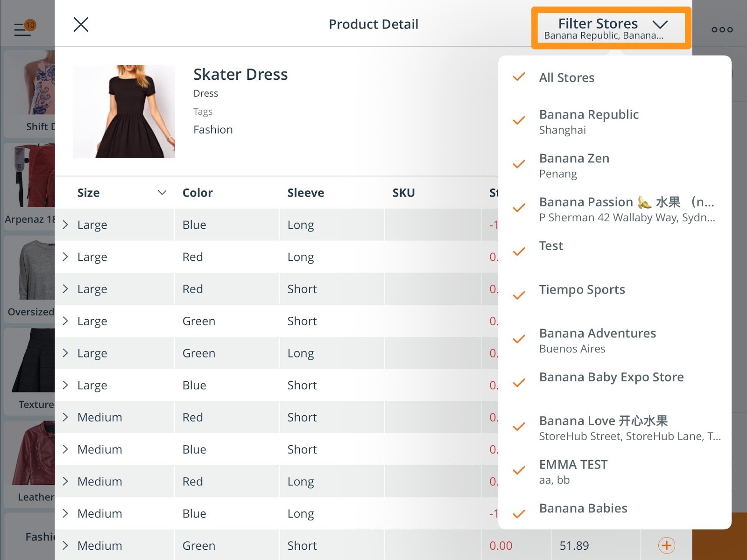Expand the Medium Red Short variant row
The width and height of the screenshot is (747, 560).
tap(65, 417)
